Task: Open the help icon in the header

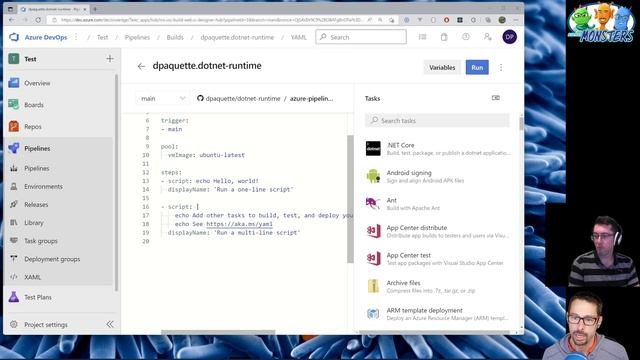Action: click(466, 37)
